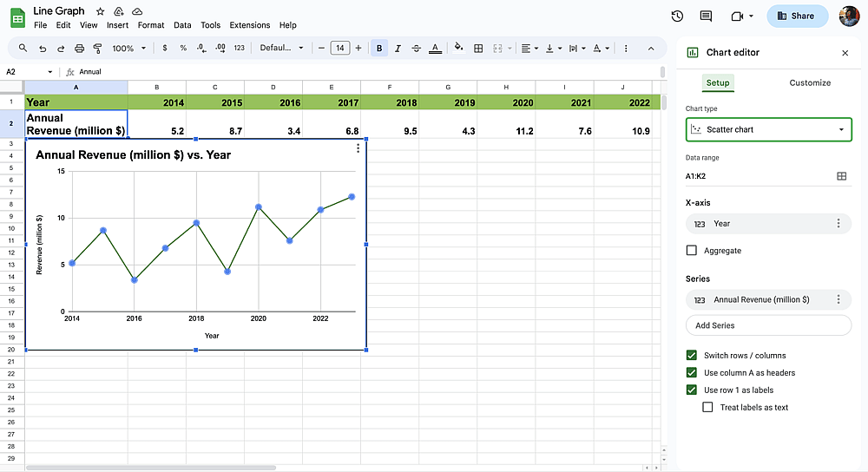Open toolbar overflow three-dot menu
This screenshot has height=472, width=868.
[626, 48]
